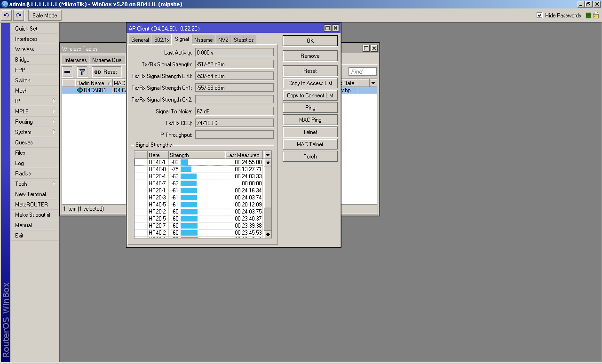Click the MAC Telnet button
This screenshot has height=364, width=602.
(310, 144)
